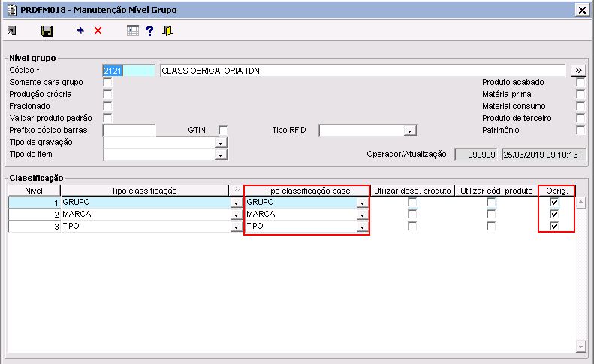
Task: Click the window document icon in title bar
Action: [12, 10]
